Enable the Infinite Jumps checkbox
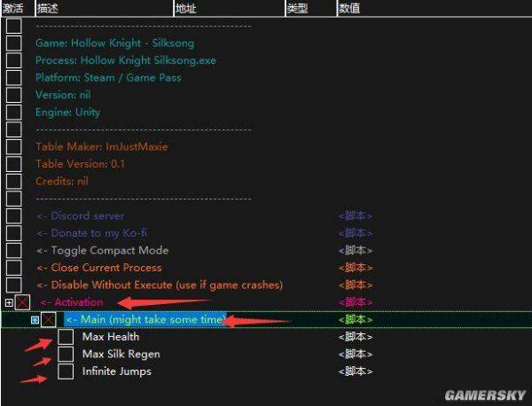Viewport: 532px width, 406px height. click(x=66, y=371)
